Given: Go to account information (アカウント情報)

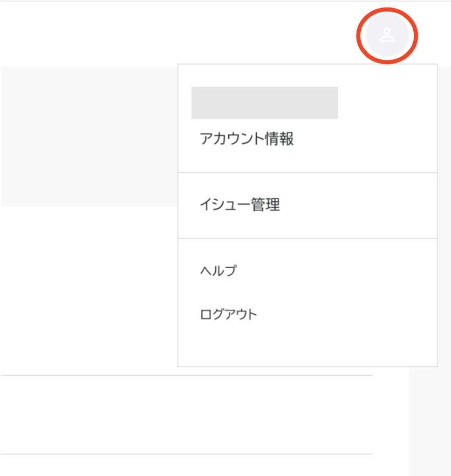Looking at the screenshot, I should (x=247, y=139).
